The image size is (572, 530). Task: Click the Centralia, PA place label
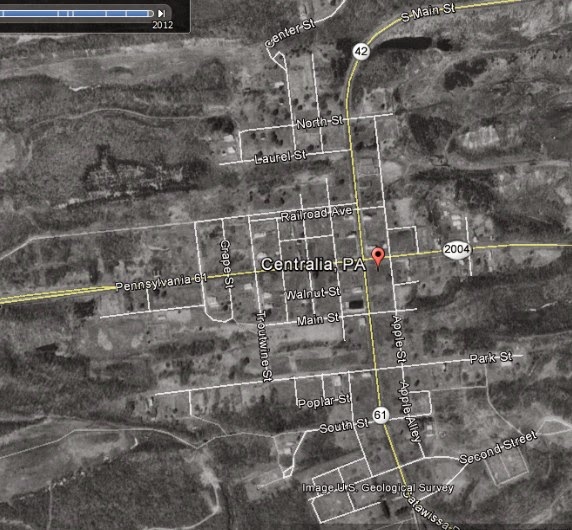pos(313,264)
